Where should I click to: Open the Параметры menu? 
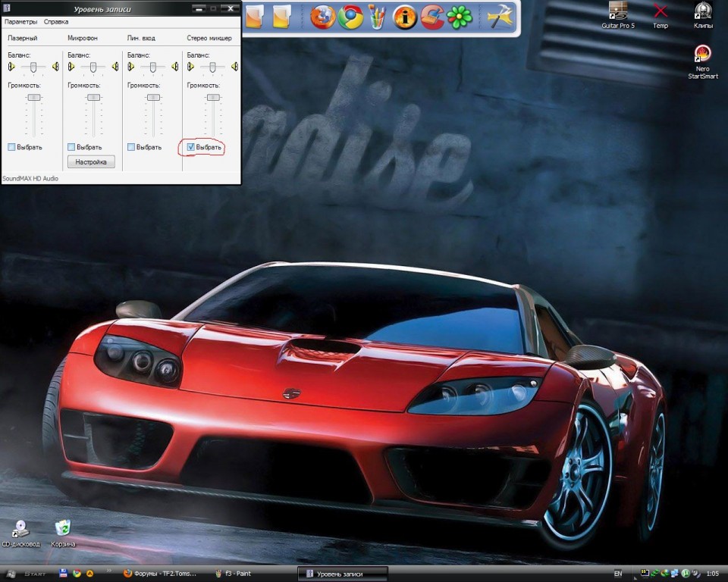20,22
